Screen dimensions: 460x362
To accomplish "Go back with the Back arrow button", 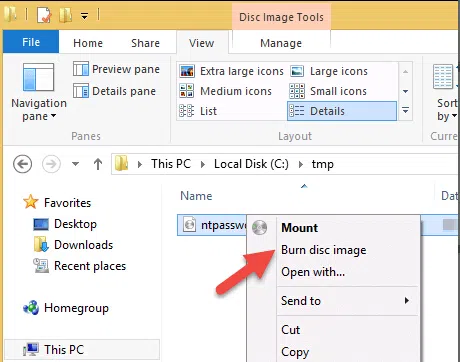I will [x=22, y=164].
